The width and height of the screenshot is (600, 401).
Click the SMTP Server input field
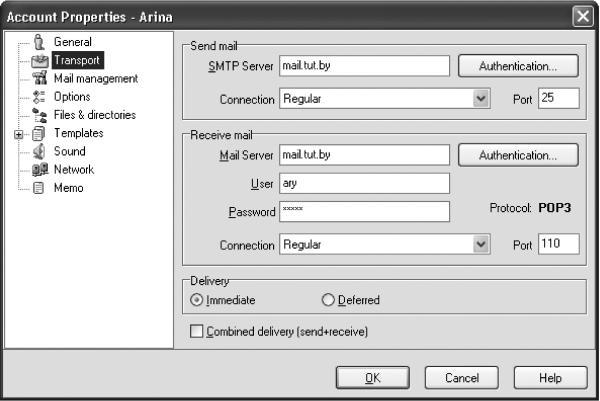coord(364,67)
